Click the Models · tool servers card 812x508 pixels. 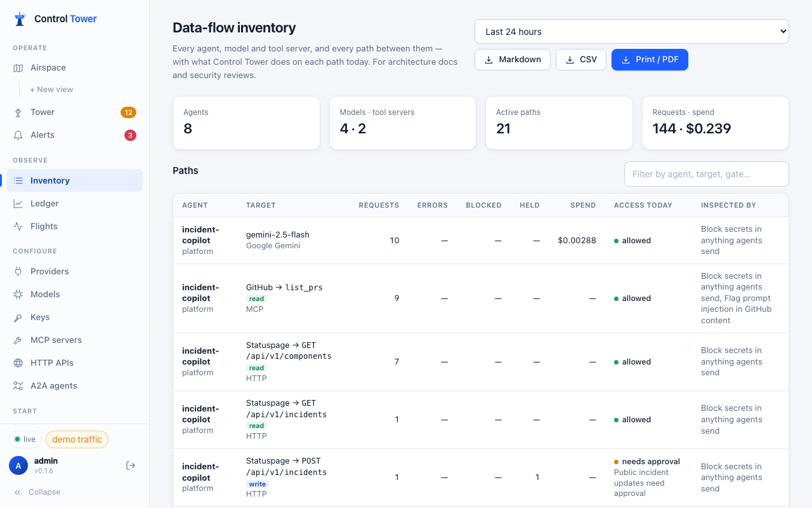[x=403, y=123]
